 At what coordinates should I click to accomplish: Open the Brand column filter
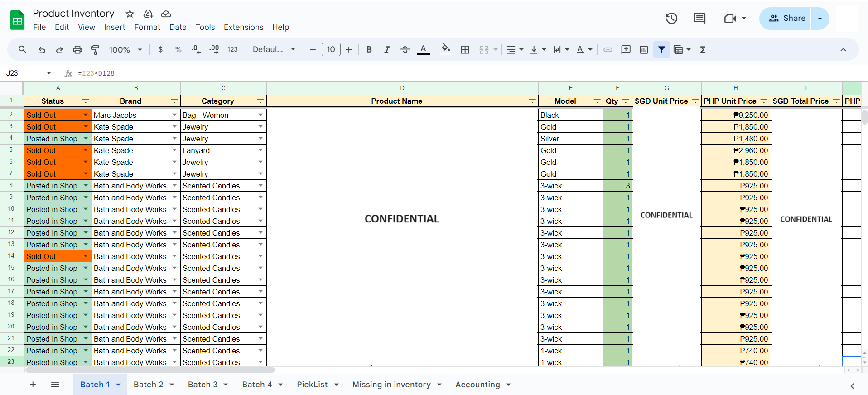(x=174, y=101)
